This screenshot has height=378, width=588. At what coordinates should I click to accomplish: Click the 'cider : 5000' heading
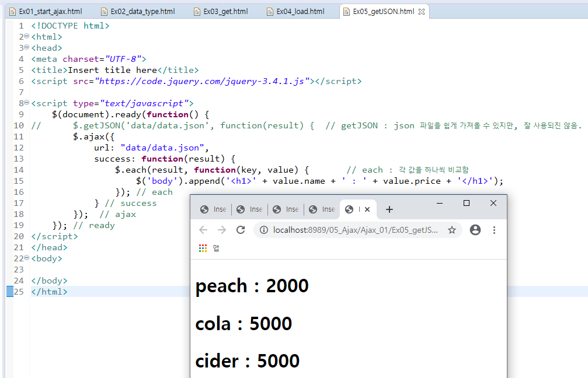tap(248, 360)
